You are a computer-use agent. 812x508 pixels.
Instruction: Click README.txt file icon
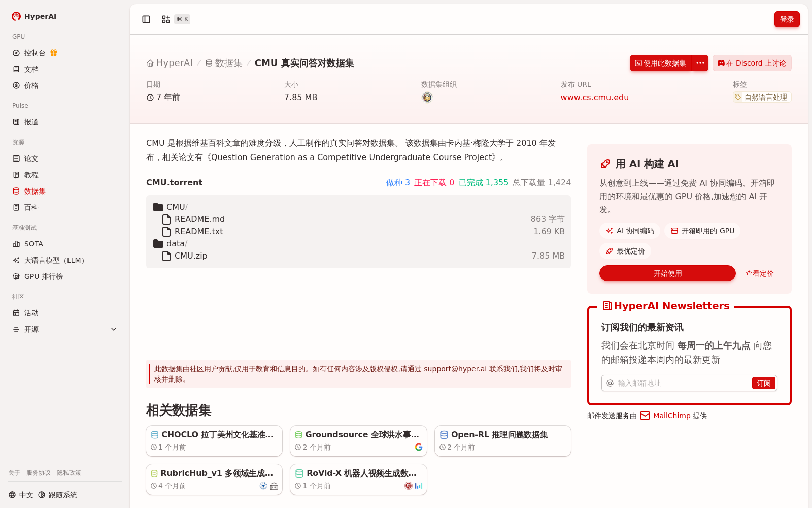(166, 231)
